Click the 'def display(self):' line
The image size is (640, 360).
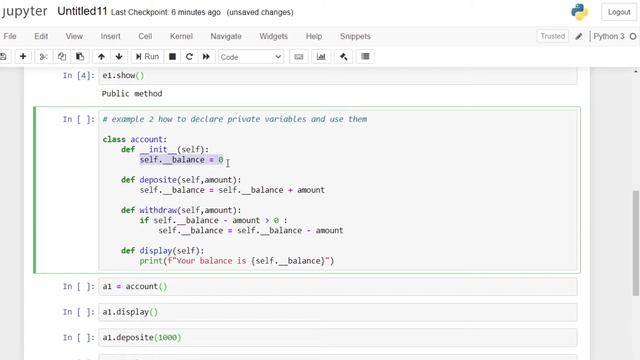coord(162,251)
